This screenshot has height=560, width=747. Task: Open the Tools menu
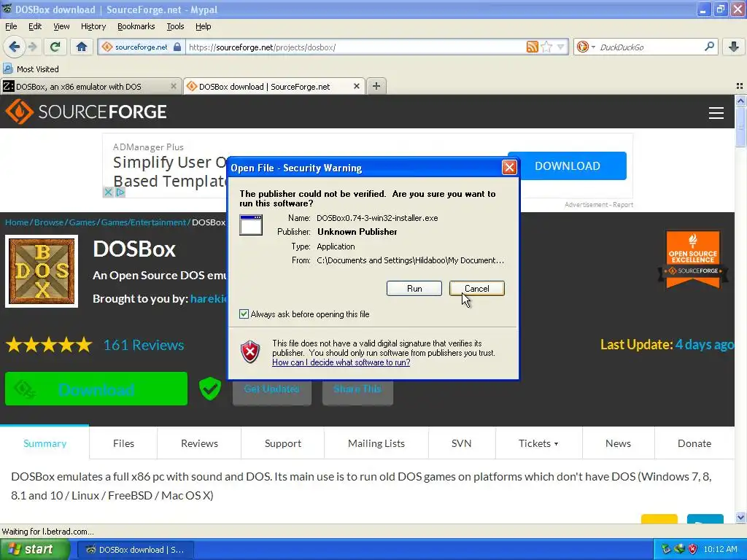pyautogui.click(x=175, y=26)
